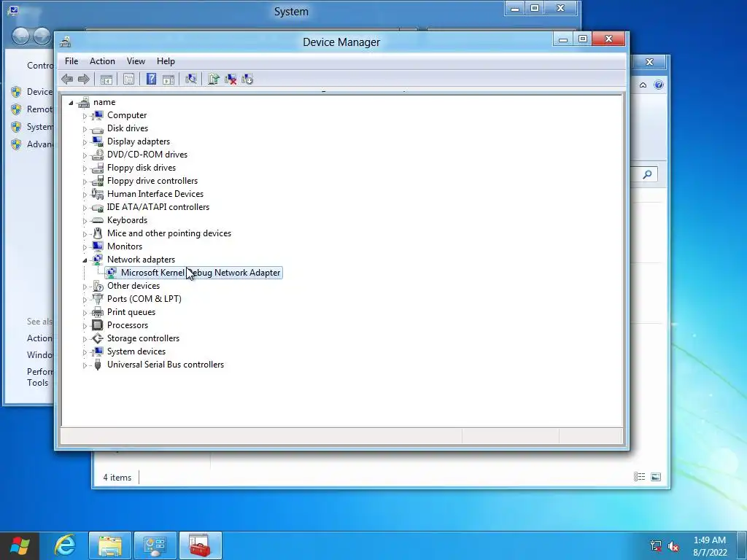Select the Print queues printer icon

98,312
